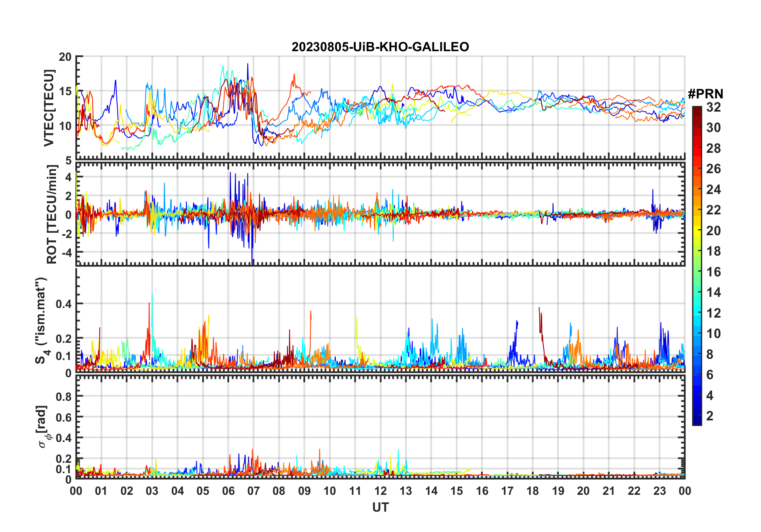Click the ROT y-axis tick label -4

(x=67, y=253)
